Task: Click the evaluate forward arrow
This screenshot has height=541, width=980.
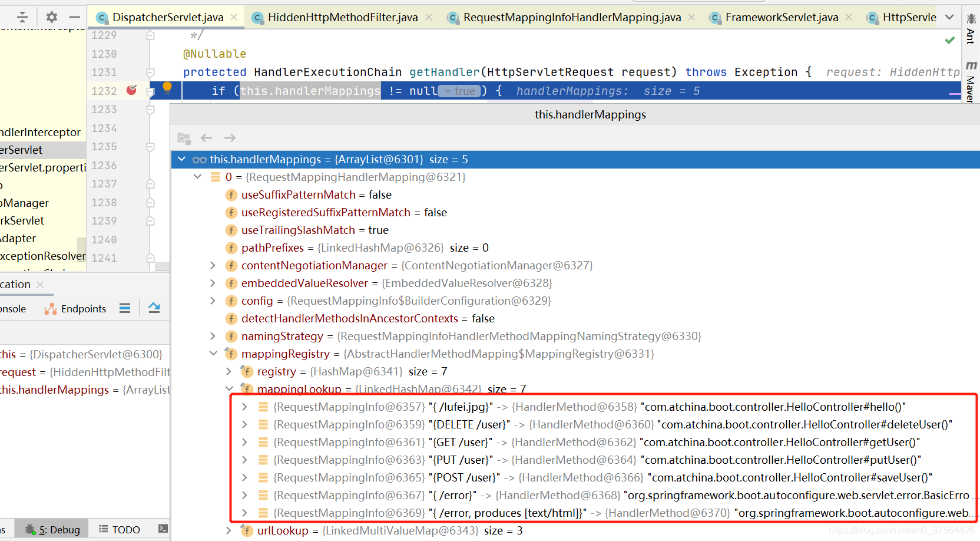Action: [x=230, y=138]
